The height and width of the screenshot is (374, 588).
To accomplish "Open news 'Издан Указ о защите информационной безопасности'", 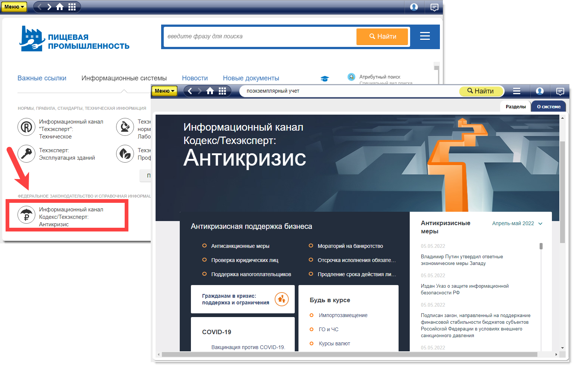I will coord(465,289).
